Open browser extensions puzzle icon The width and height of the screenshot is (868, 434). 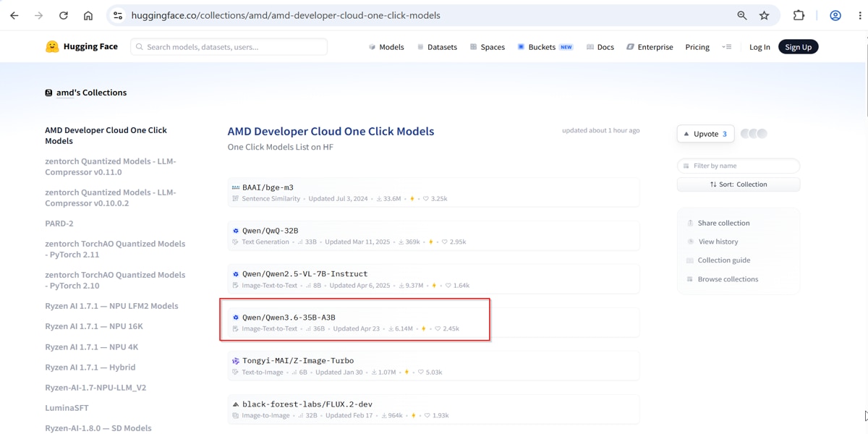pyautogui.click(x=799, y=15)
